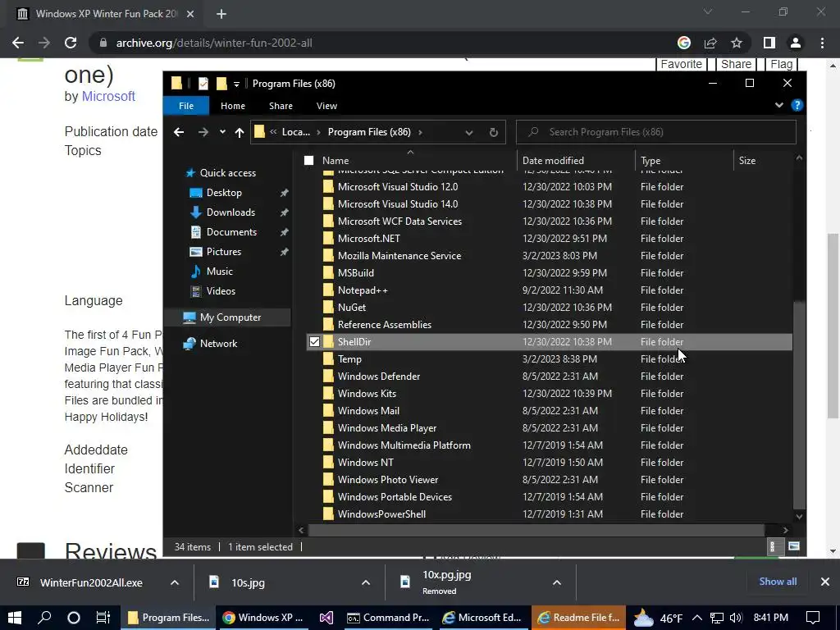The image size is (840, 630).
Task: Open the View ribbon tab
Action: click(x=326, y=106)
